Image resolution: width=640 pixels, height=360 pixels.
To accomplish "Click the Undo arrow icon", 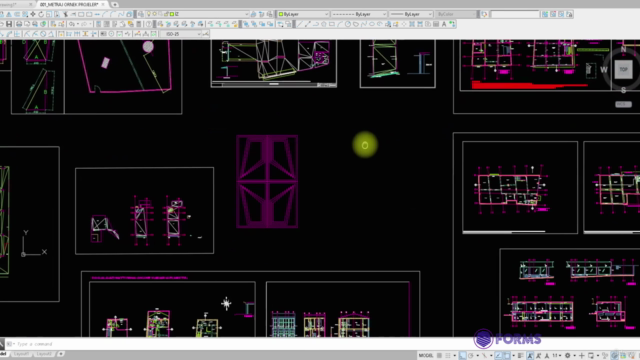I will [x=71, y=24].
